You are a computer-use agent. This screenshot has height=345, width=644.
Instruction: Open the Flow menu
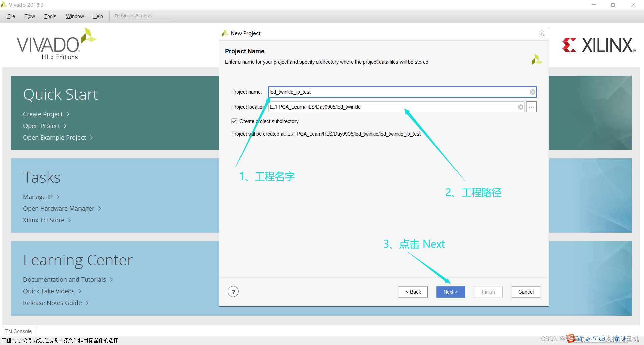point(30,16)
